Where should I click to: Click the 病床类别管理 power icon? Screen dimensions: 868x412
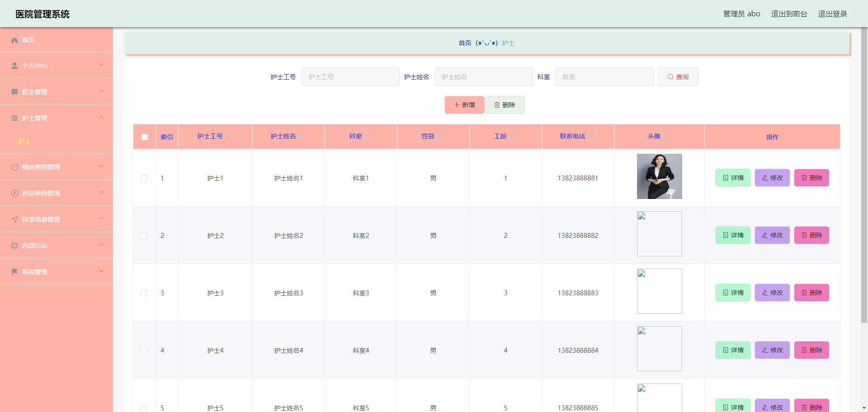[14, 167]
